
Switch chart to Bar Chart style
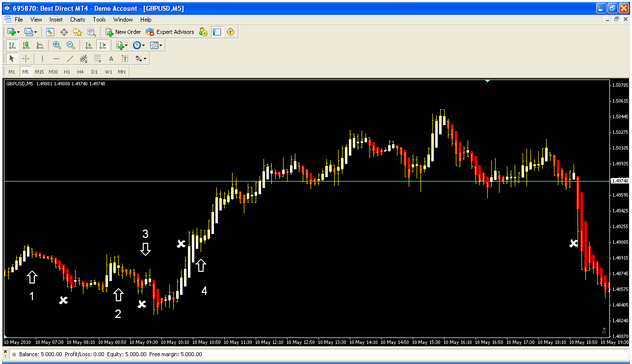pyautogui.click(x=12, y=45)
